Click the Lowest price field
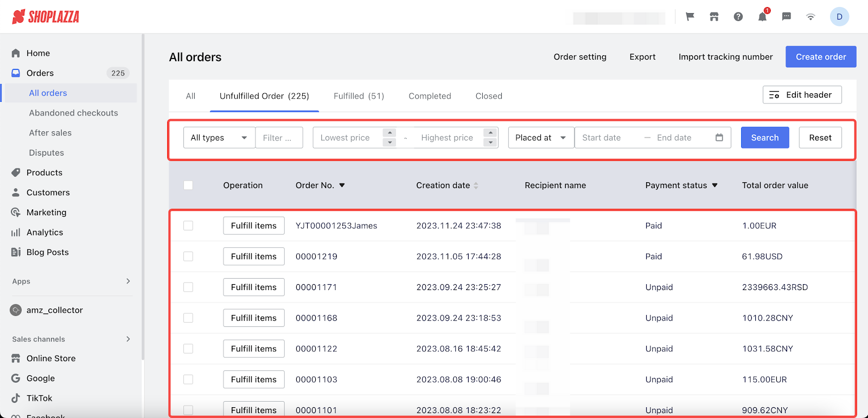The width and height of the screenshot is (868, 418). [x=348, y=138]
